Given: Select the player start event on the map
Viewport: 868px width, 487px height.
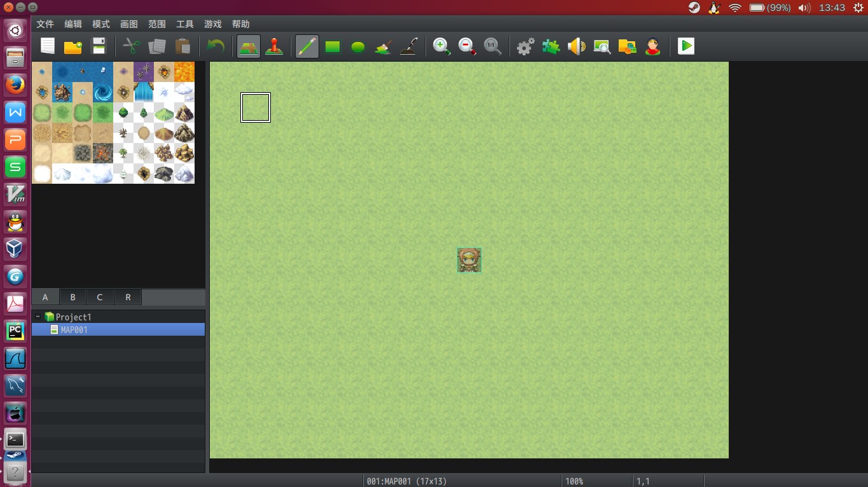Looking at the screenshot, I should pyautogui.click(x=469, y=260).
